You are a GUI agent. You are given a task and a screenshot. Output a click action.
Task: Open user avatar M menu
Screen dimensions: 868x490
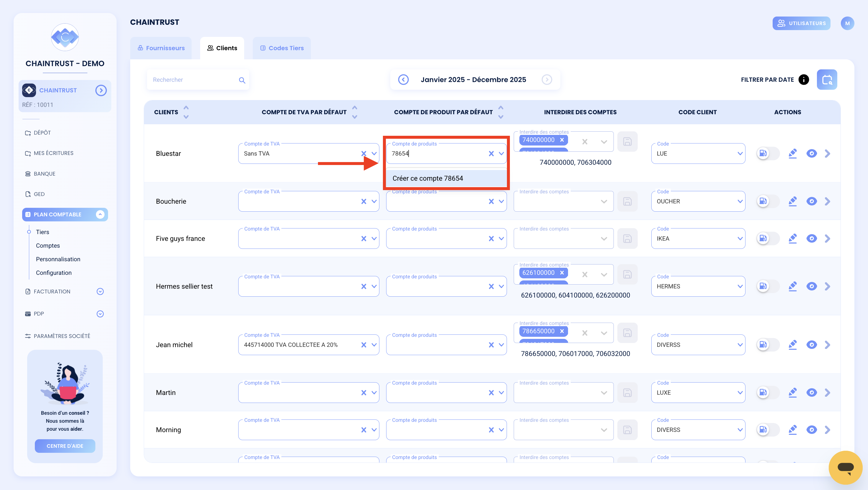click(847, 23)
